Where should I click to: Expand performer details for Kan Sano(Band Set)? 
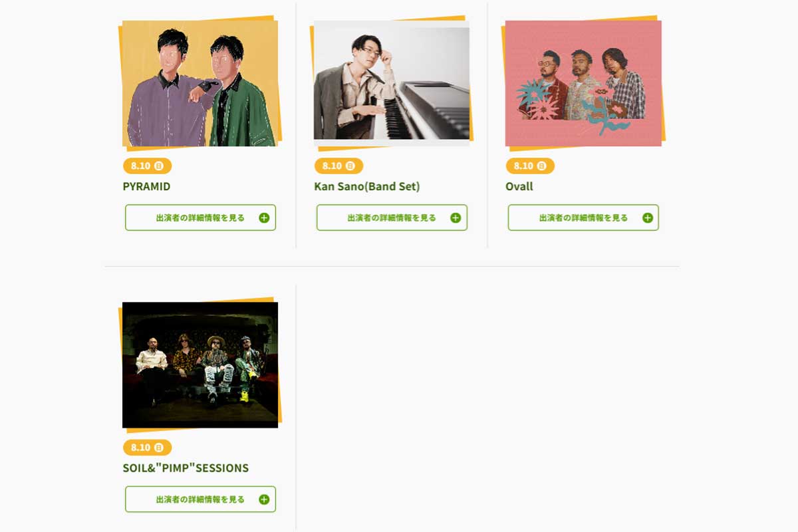click(x=392, y=217)
